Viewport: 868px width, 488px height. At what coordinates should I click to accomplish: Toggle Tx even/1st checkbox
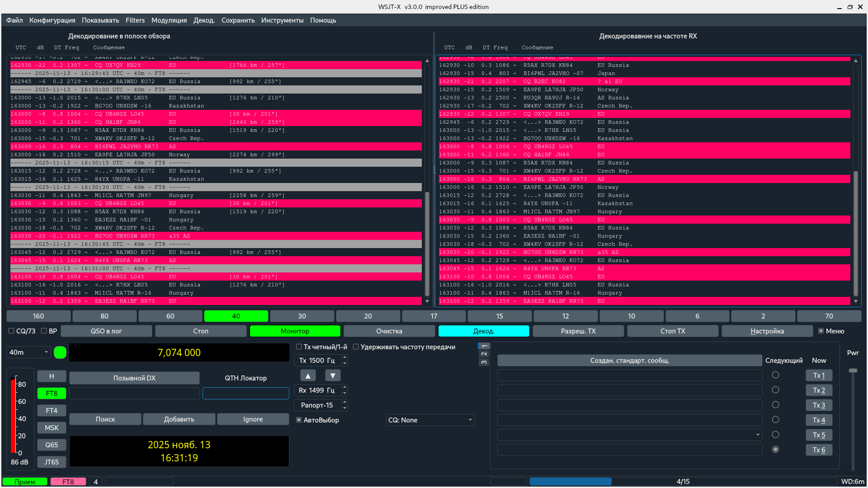point(299,347)
